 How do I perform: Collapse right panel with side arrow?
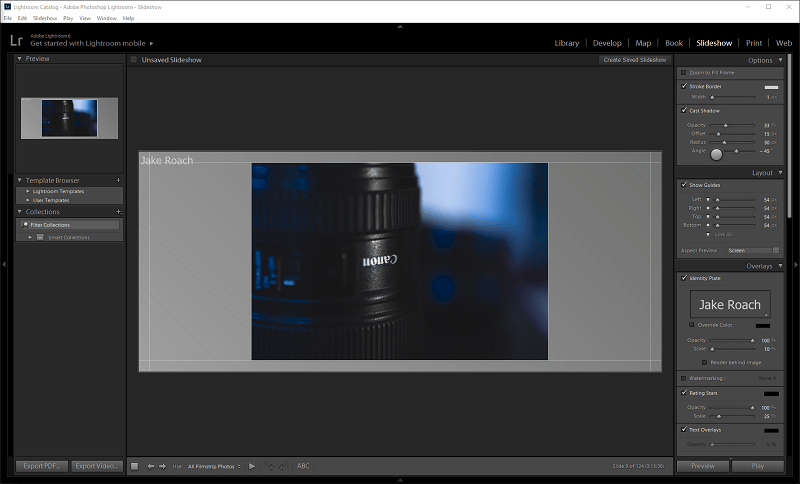click(x=796, y=264)
